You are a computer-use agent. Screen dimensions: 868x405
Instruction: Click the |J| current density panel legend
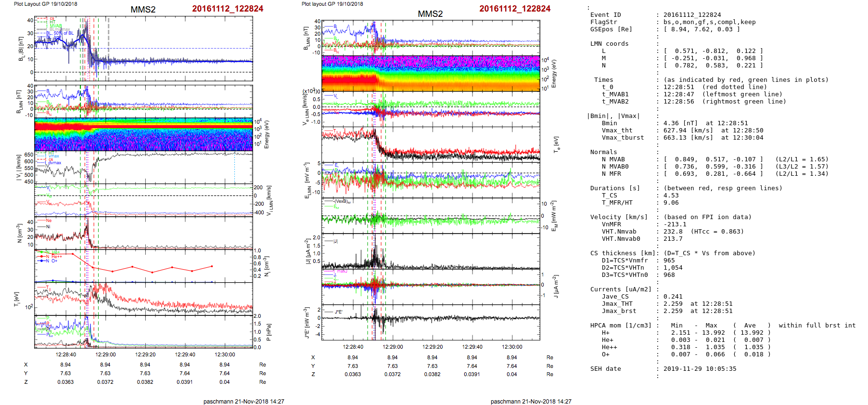click(x=335, y=241)
